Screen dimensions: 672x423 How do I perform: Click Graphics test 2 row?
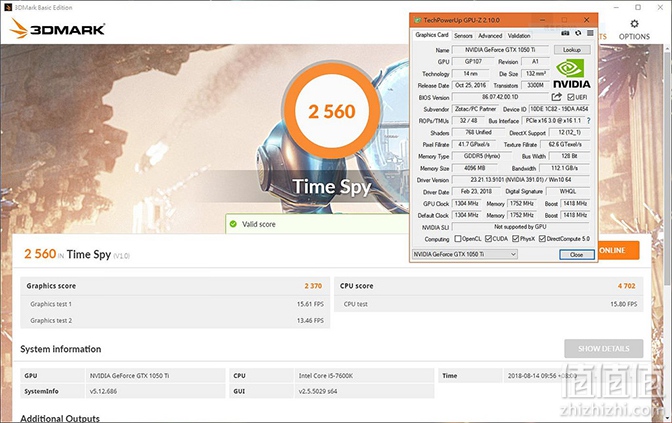tap(175, 320)
